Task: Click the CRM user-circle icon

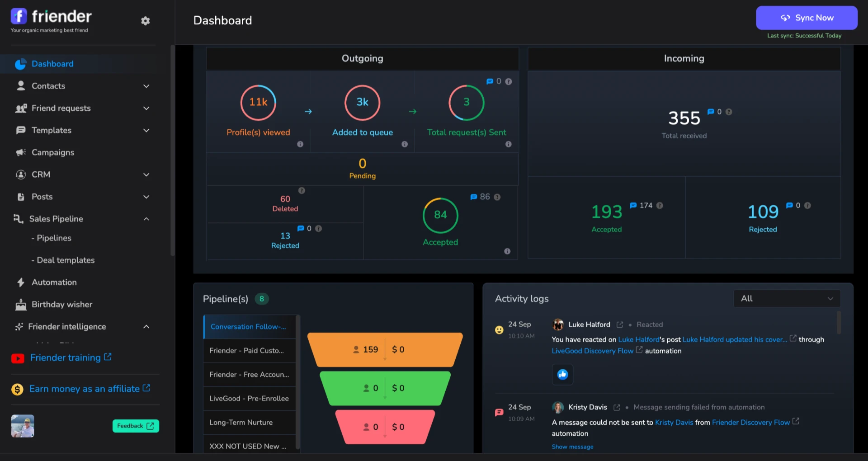Action: coord(21,174)
